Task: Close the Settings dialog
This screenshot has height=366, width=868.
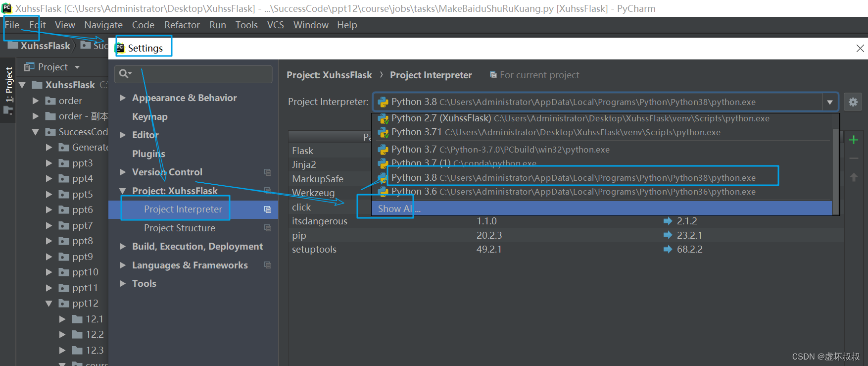Action: (x=860, y=48)
